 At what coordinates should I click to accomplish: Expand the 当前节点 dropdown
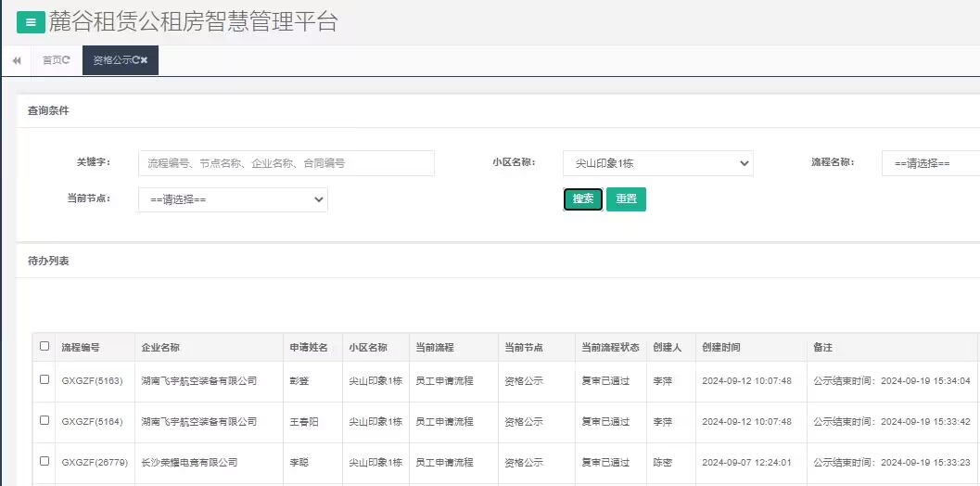(x=233, y=199)
